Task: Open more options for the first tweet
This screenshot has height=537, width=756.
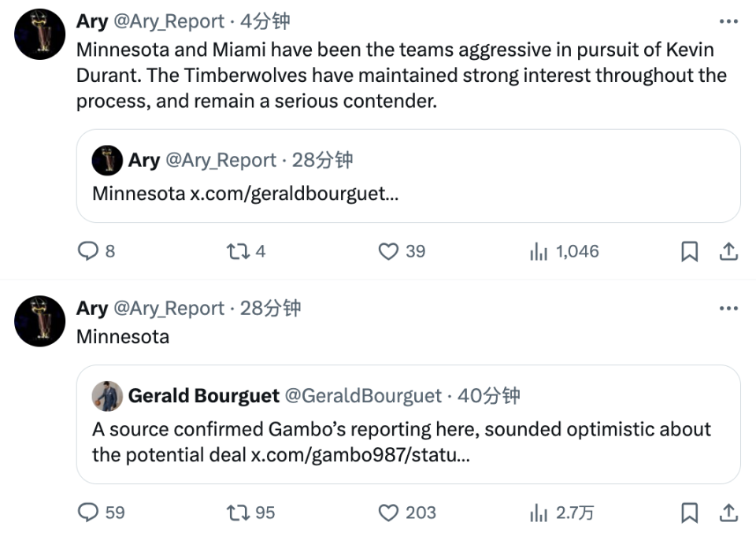Action: point(728,21)
